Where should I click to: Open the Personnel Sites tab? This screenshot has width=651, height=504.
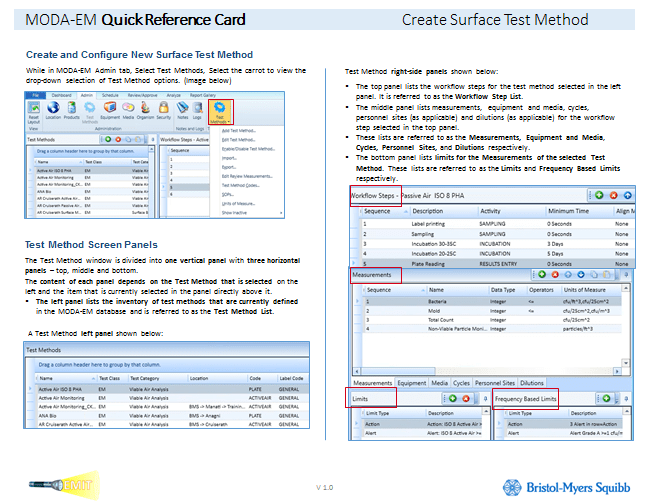coord(496,383)
